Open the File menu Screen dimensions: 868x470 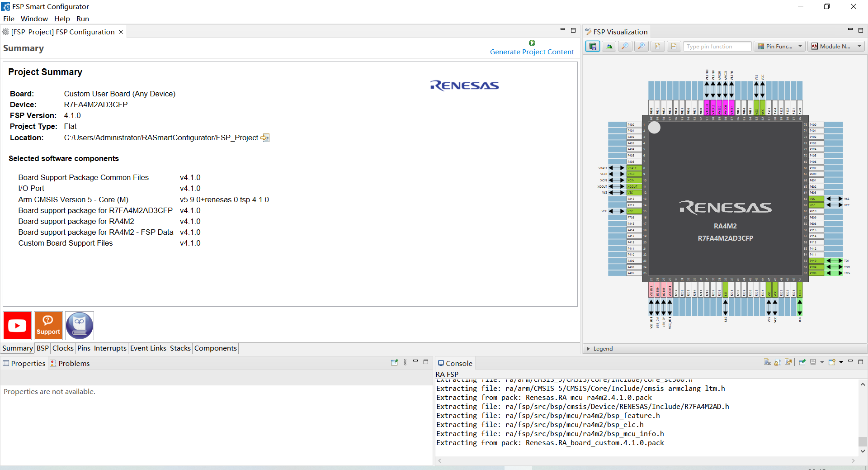coord(9,19)
